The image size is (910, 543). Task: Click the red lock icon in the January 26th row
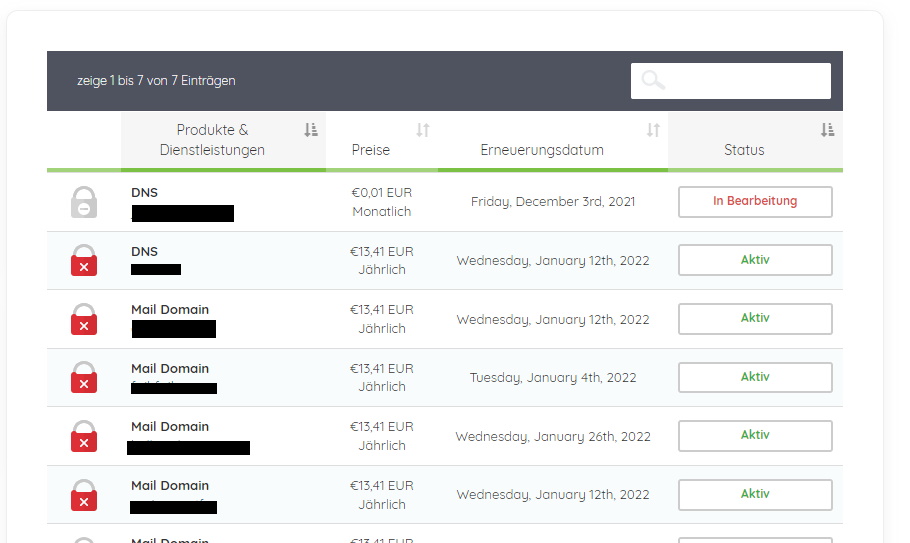(84, 437)
